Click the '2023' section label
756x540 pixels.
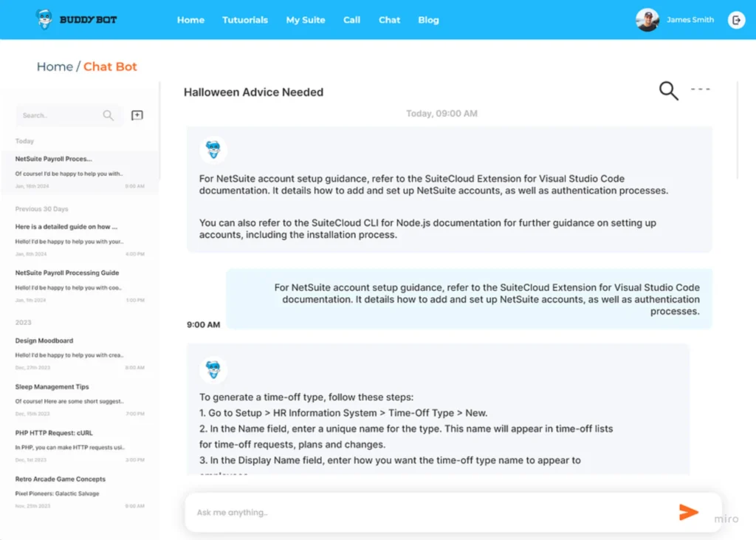point(23,322)
